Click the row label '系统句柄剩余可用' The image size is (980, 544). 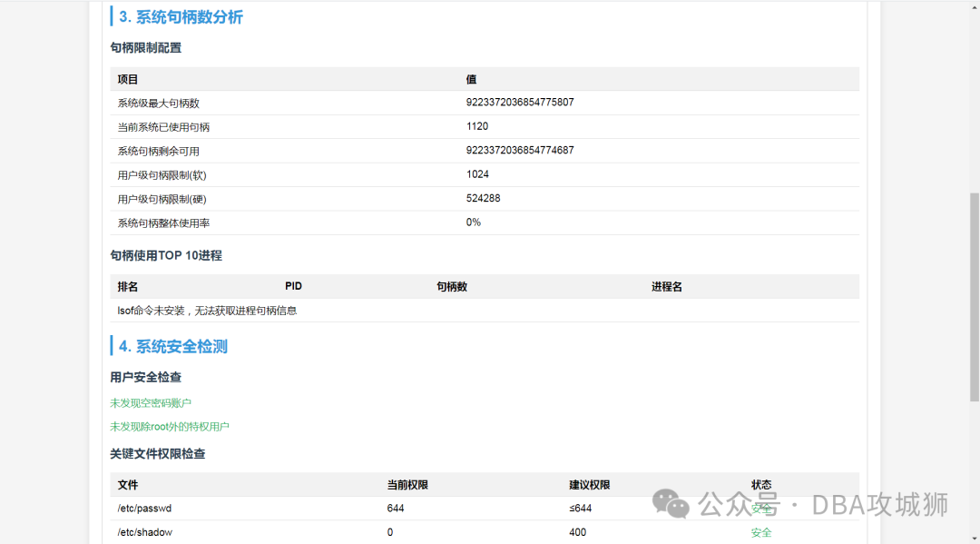(x=158, y=152)
